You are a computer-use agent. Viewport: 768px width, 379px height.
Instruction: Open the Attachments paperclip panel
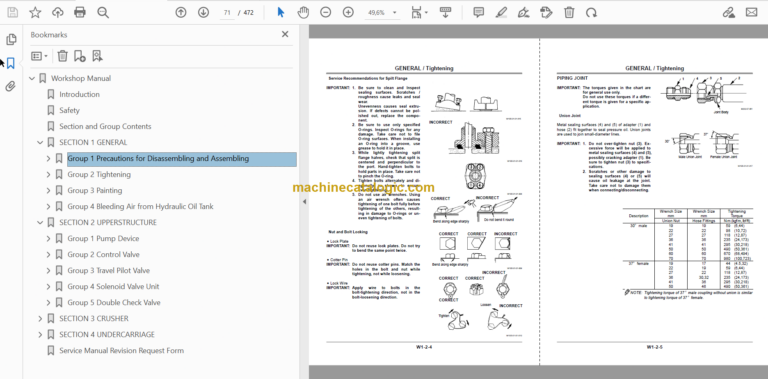pos(11,87)
